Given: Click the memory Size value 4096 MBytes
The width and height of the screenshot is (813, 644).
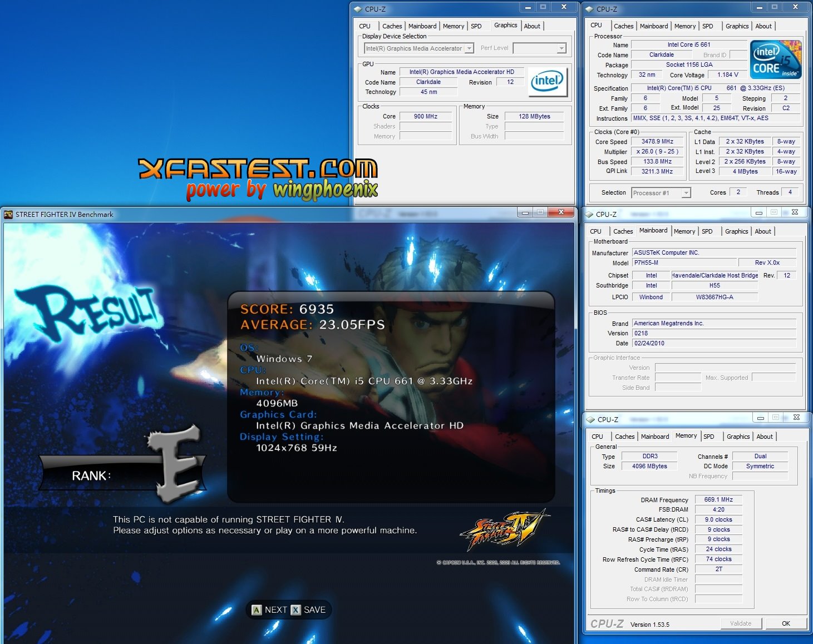Looking at the screenshot, I should (x=650, y=466).
